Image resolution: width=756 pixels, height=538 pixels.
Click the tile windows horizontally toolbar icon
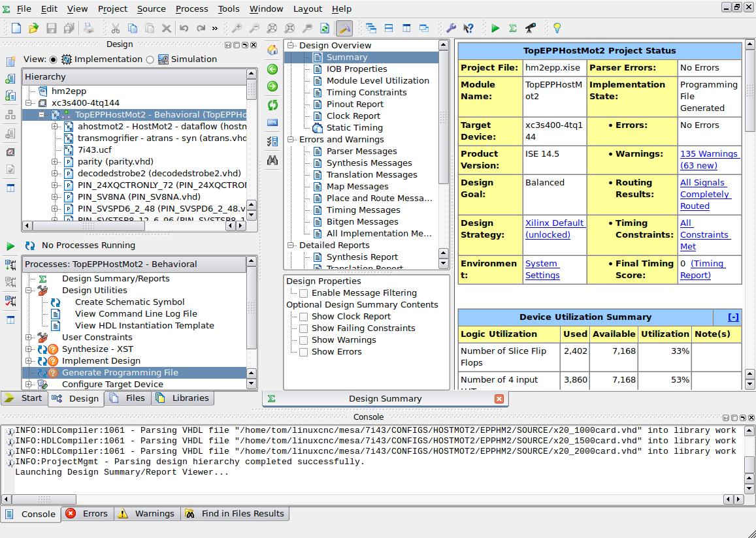tap(389, 28)
